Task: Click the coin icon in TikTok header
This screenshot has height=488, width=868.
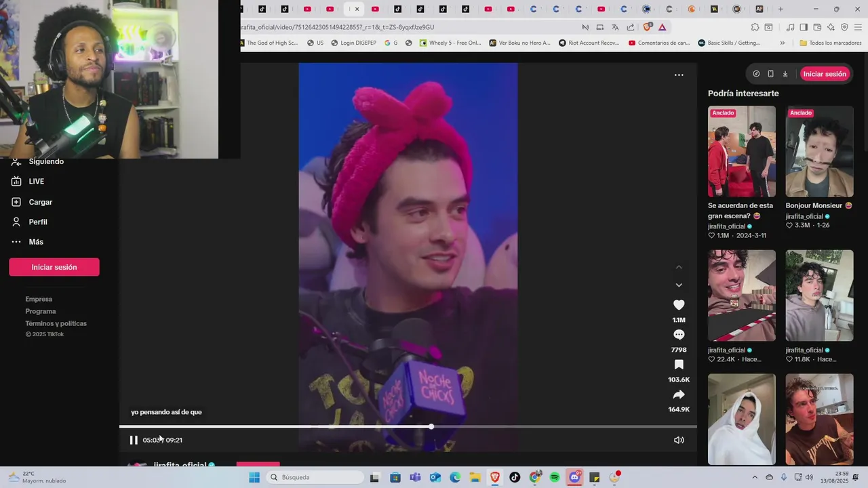Action: coord(756,74)
